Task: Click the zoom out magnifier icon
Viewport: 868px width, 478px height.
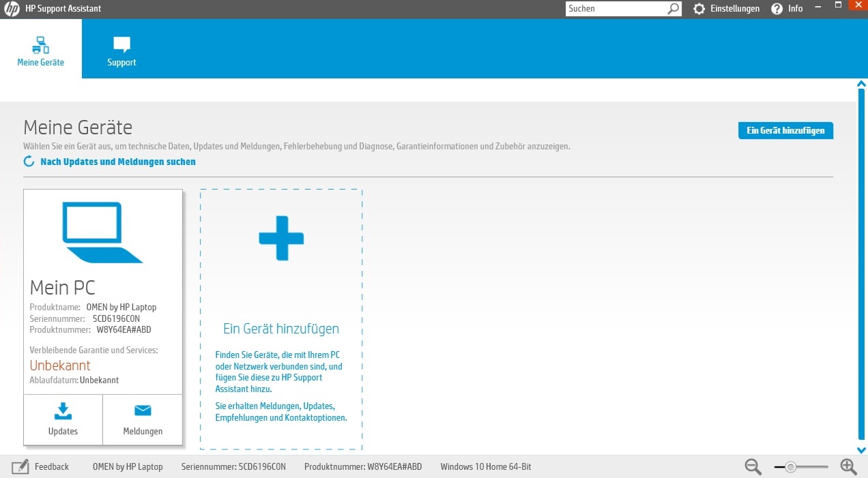Action: (753, 467)
